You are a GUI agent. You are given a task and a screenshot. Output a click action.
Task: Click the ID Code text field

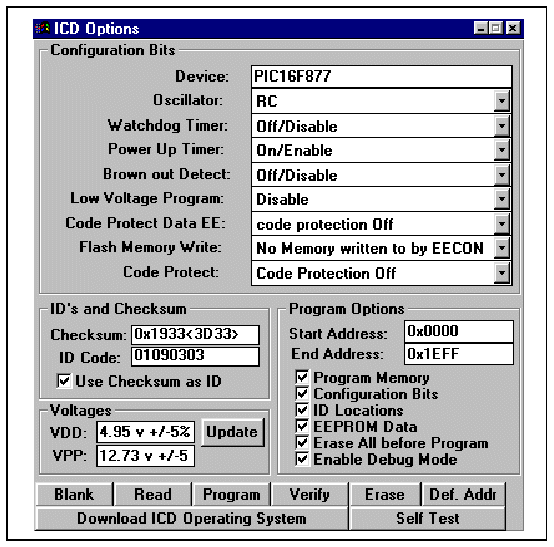click(x=195, y=356)
